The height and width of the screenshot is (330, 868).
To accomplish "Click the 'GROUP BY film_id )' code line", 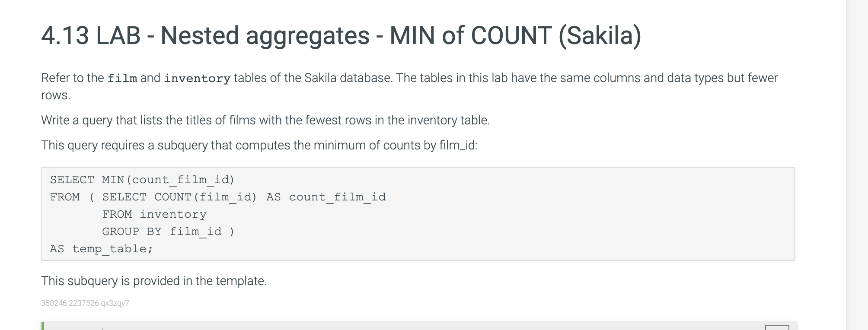I will (168, 232).
